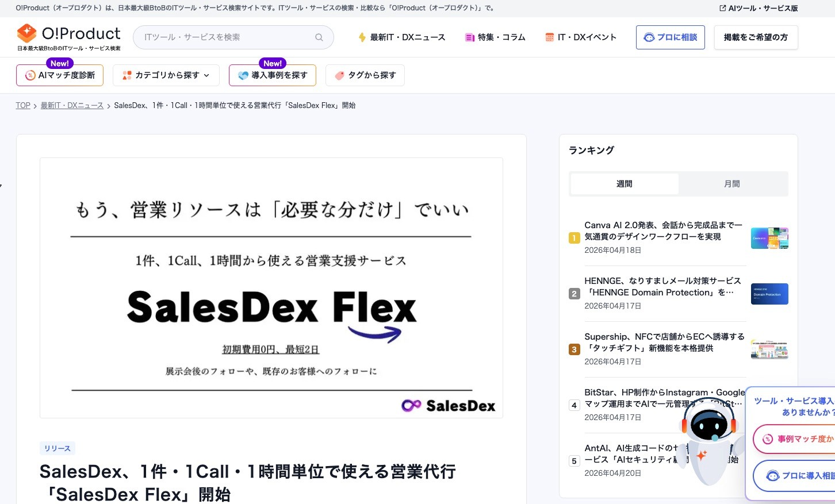Click 掲載をご希望の方 button
The width and height of the screenshot is (835, 504).
(756, 37)
